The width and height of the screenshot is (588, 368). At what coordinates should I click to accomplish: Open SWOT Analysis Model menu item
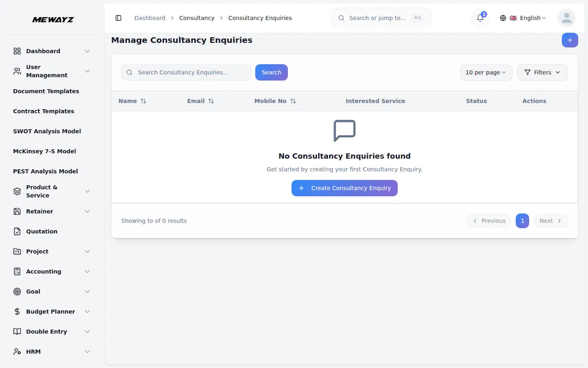tap(47, 131)
